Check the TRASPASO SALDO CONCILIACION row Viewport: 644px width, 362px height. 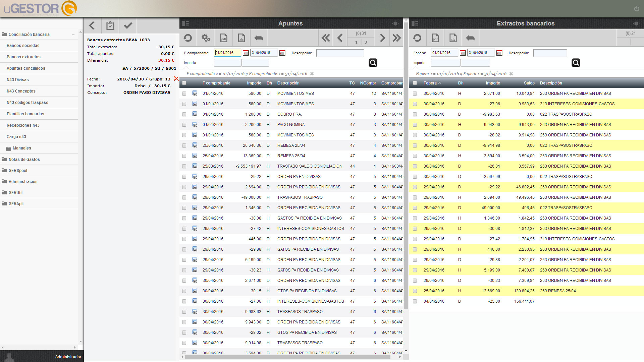[x=184, y=166]
